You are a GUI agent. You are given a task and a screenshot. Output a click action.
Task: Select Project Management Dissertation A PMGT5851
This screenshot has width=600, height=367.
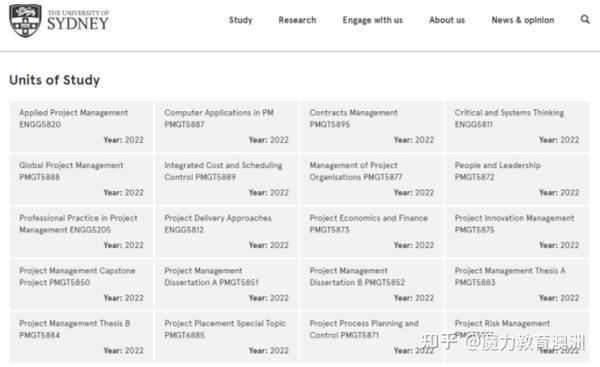pos(227,284)
